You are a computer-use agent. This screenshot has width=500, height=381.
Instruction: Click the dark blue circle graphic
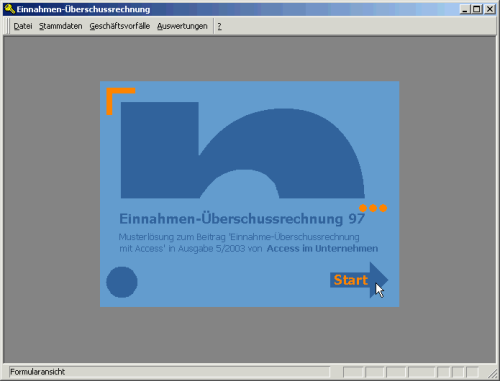[x=122, y=282]
